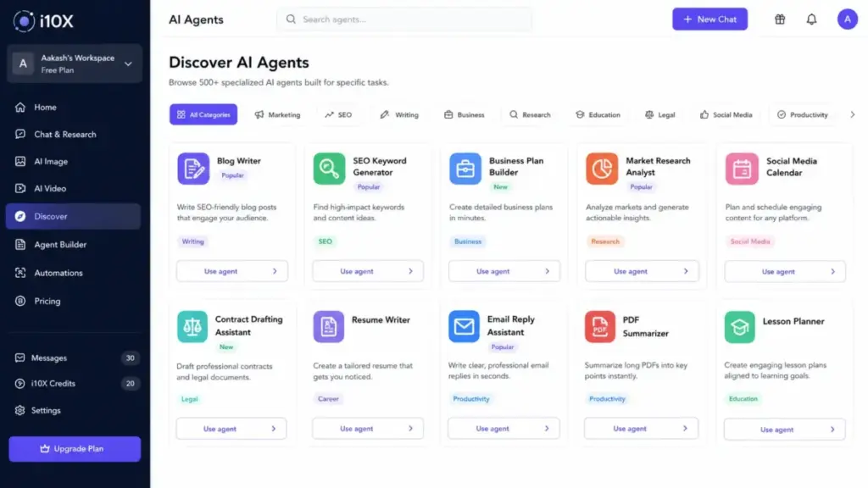Click the Lesson Planner graduation cap icon

[739, 327]
